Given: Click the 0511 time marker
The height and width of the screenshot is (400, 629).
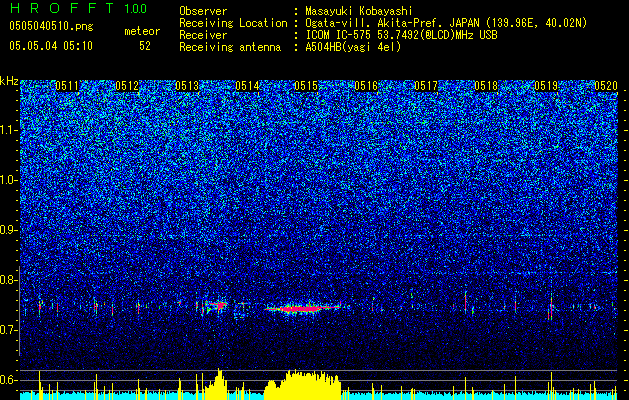Looking at the screenshot, I should (67, 86).
